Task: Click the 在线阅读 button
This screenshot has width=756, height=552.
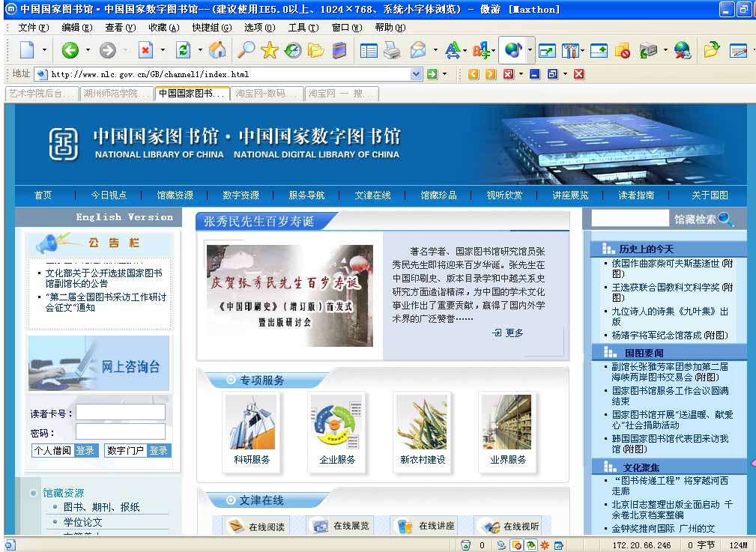Action: click(256, 527)
